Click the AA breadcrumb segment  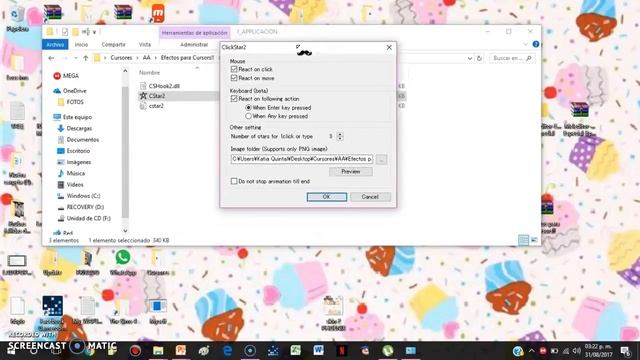click(147, 58)
